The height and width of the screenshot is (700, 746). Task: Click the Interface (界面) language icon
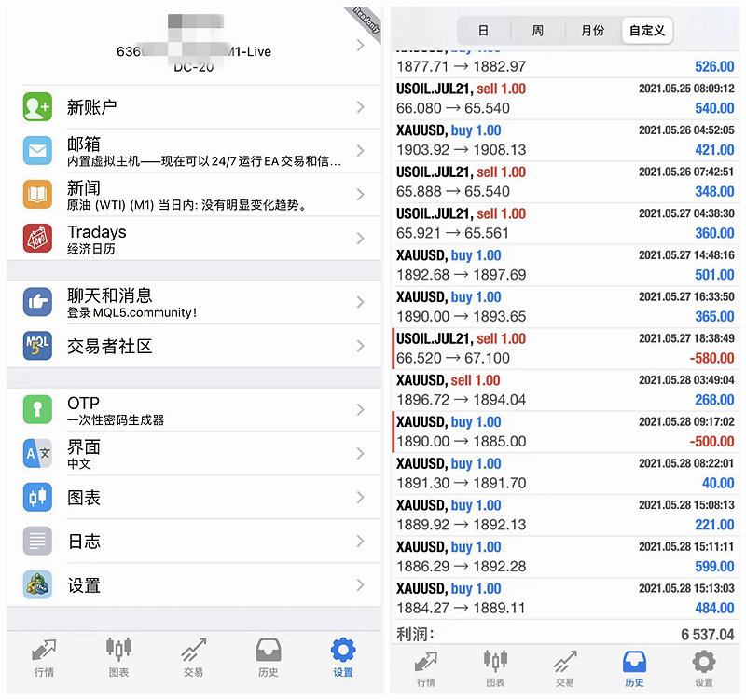point(37,454)
